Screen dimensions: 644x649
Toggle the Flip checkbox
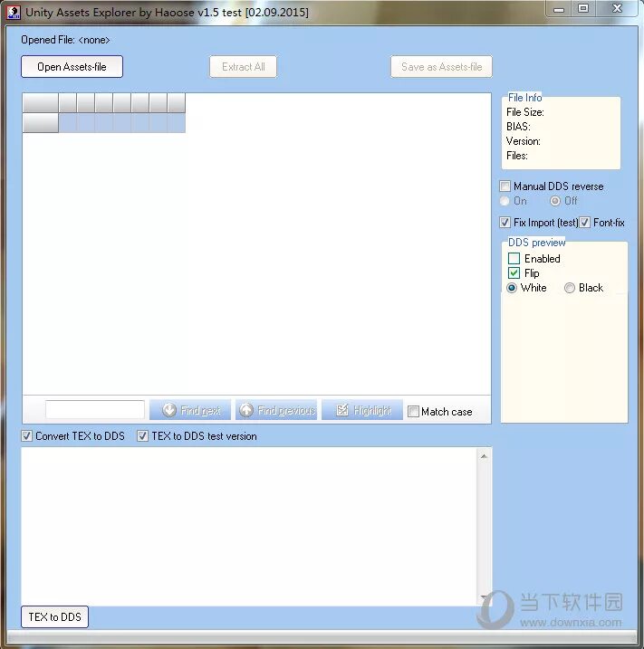tap(514, 272)
